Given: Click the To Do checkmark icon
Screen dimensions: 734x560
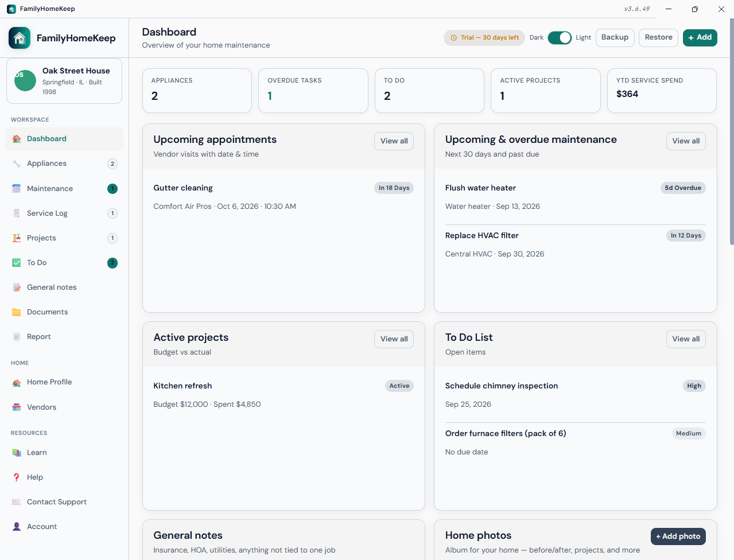Looking at the screenshot, I should [x=17, y=263].
